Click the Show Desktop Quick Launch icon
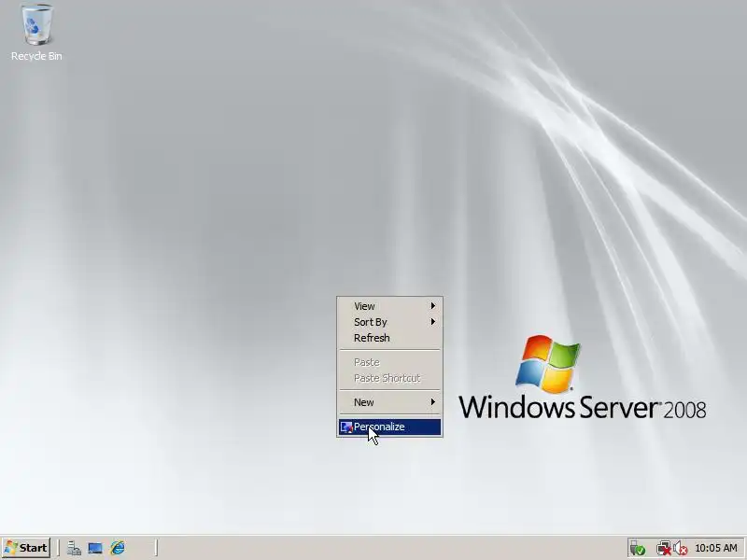The width and height of the screenshot is (747, 560). point(95,548)
